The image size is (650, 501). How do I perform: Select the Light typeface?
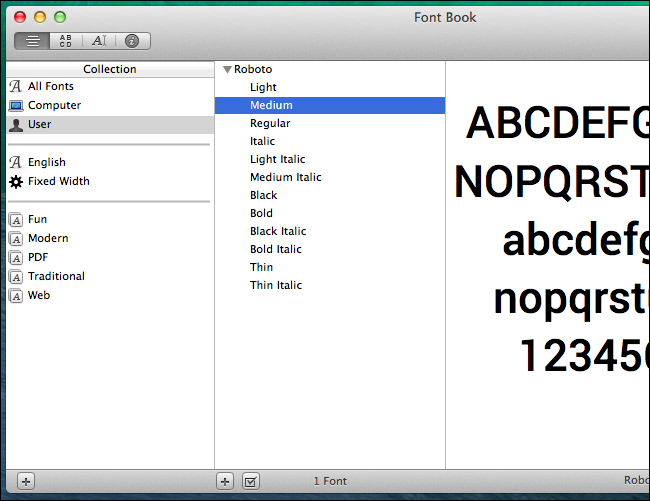point(330,87)
